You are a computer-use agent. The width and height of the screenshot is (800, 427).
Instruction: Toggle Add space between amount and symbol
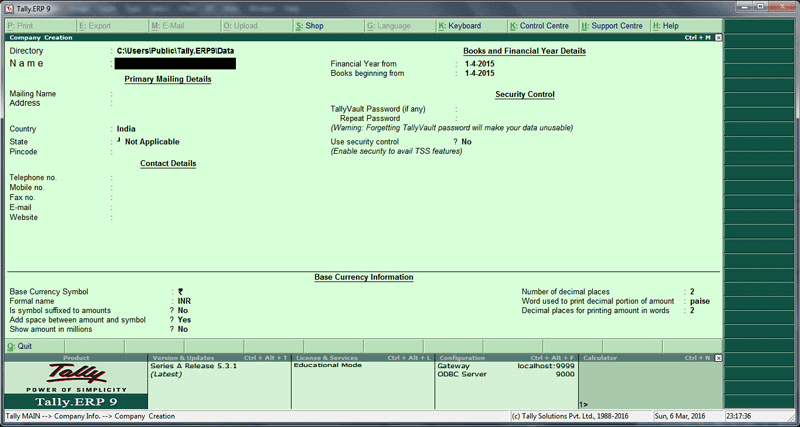coord(184,320)
